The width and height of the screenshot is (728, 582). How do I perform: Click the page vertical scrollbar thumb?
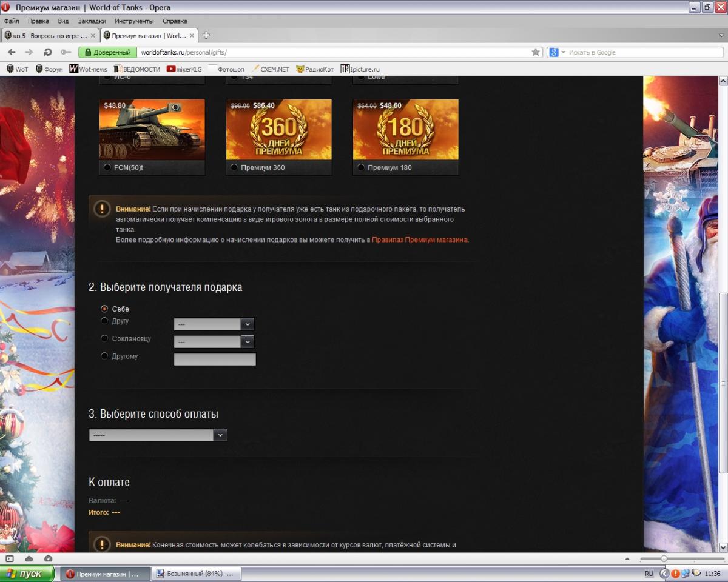[723, 384]
